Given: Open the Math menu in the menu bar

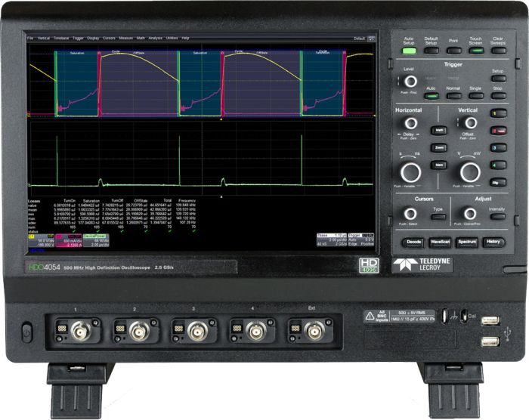Looking at the screenshot, I should pos(141,38).
